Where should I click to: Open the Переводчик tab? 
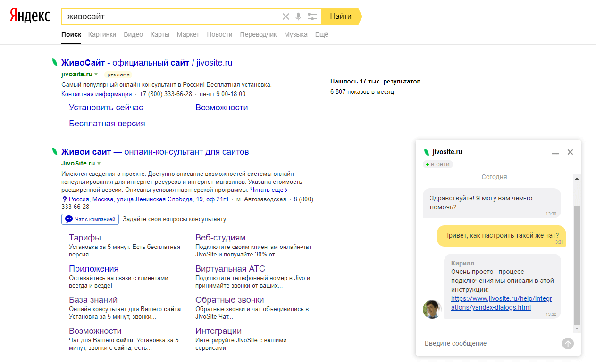[x=258, y=34]
